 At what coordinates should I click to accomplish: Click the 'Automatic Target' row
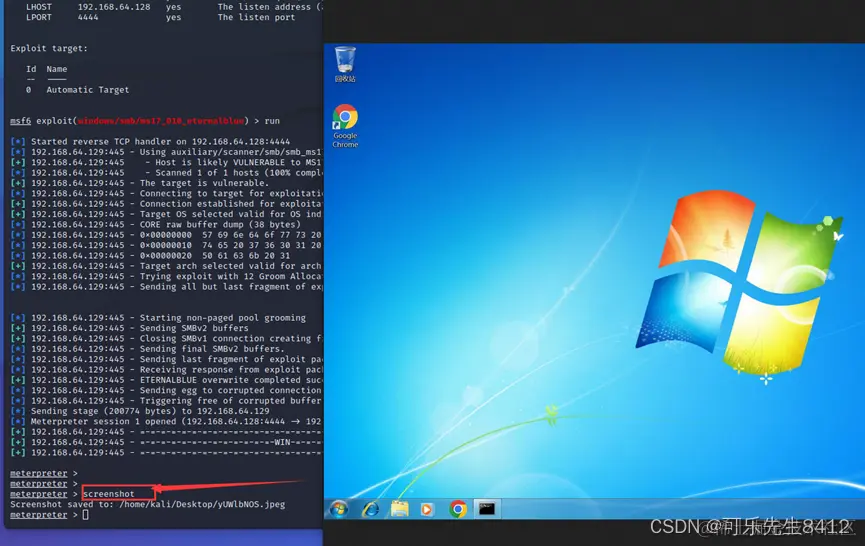[x=77, y=89]
